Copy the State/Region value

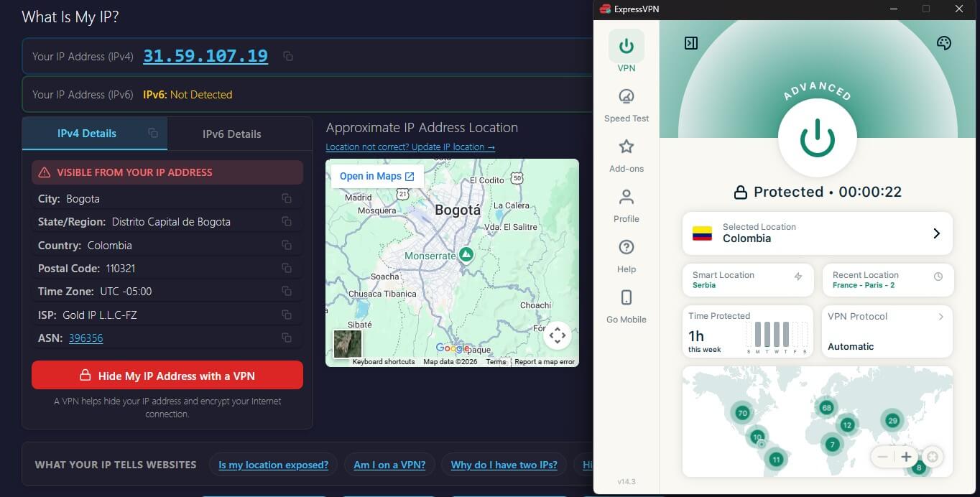[x=287, y=221]
